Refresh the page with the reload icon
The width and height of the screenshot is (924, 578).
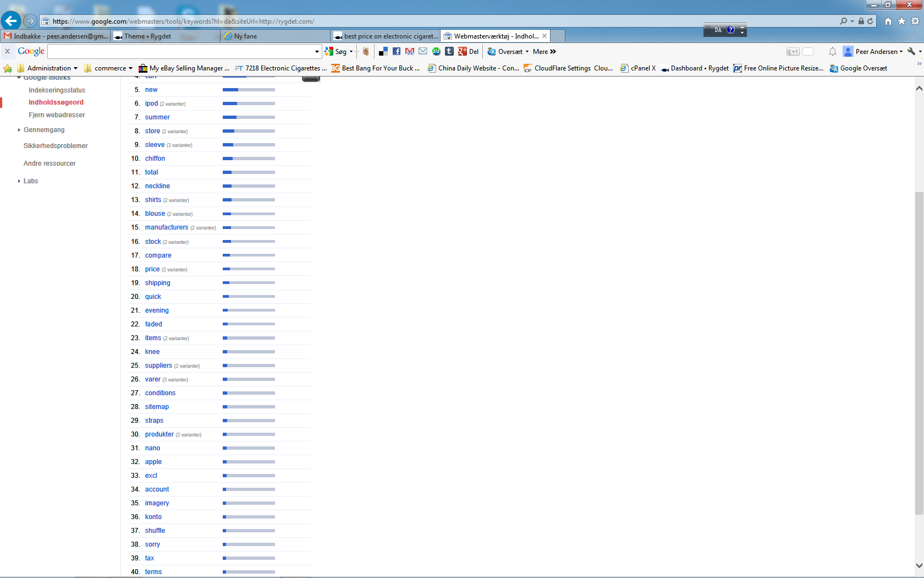(870, 21)
